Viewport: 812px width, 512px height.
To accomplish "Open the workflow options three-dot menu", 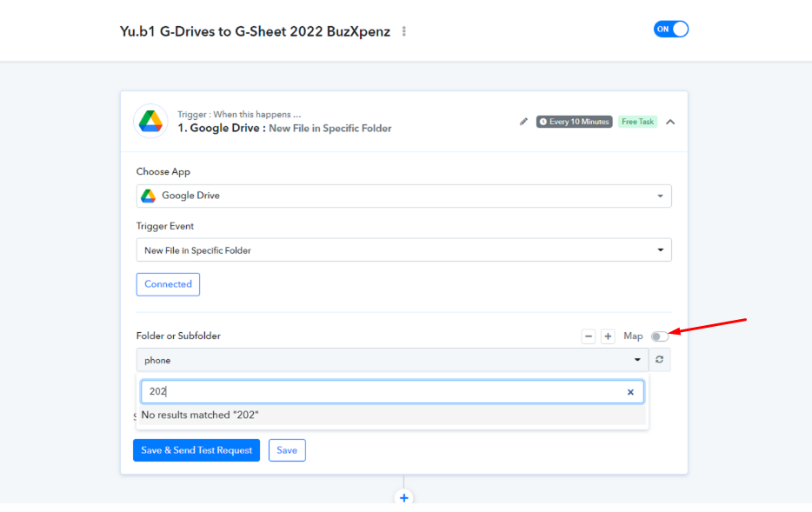I will (x=404, y=31).
